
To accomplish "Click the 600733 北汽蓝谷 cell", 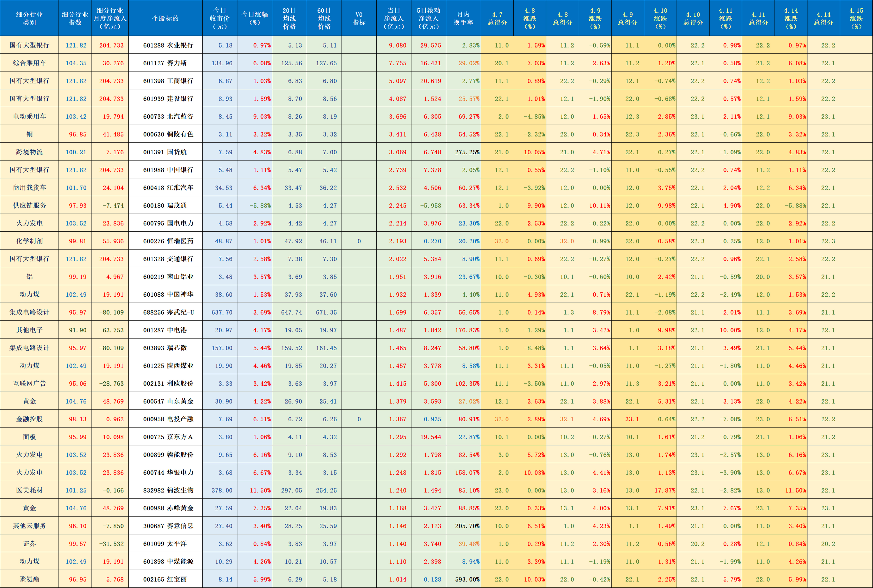I will point(165,117).
